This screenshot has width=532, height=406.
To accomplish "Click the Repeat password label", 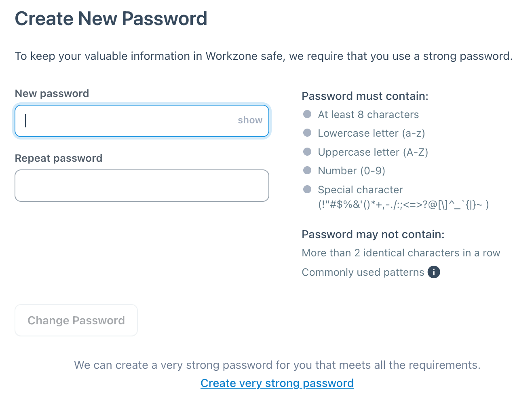I will 59,158.
